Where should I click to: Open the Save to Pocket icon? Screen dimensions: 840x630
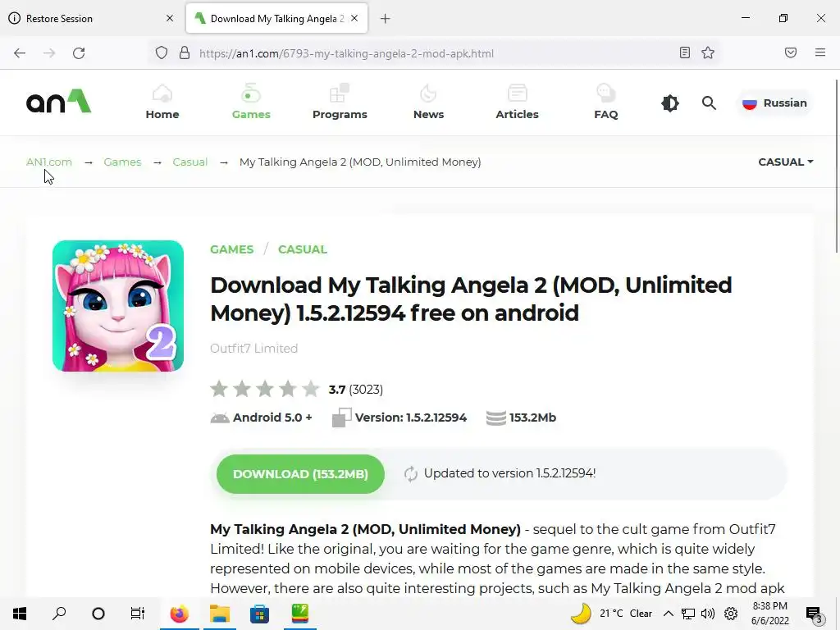[791, 52]
